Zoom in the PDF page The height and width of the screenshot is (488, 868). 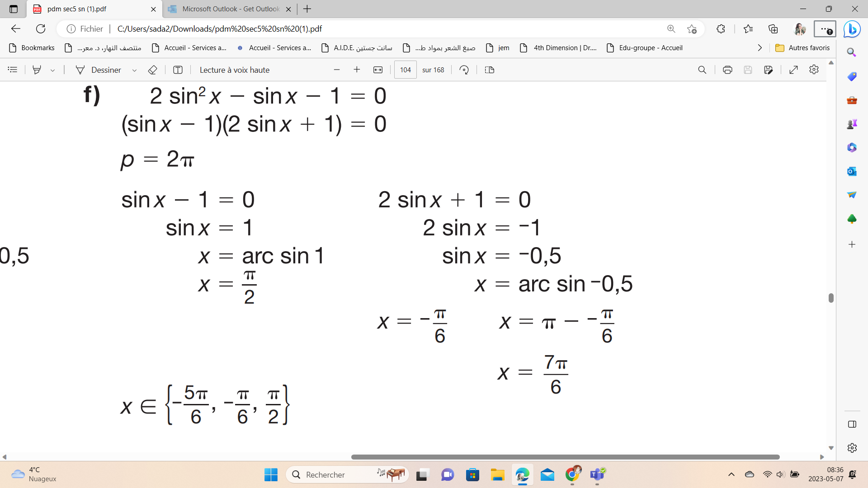[357, 70]
